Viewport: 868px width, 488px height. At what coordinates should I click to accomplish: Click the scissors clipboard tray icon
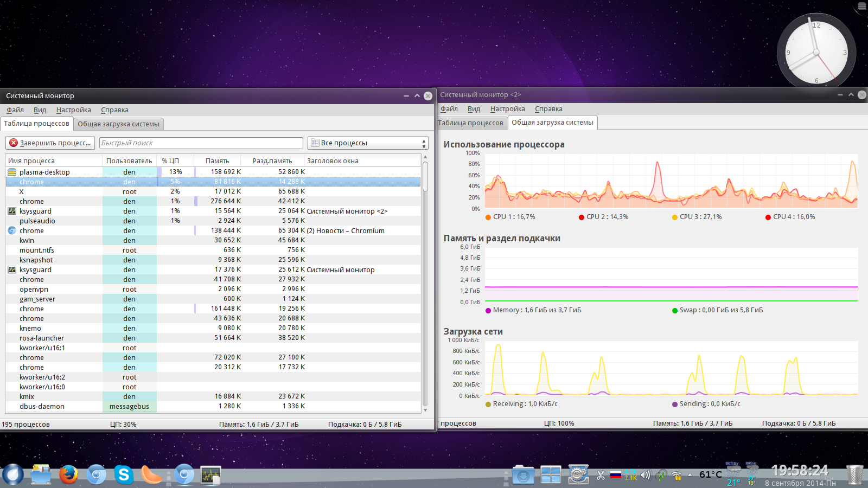click(601, 476)
